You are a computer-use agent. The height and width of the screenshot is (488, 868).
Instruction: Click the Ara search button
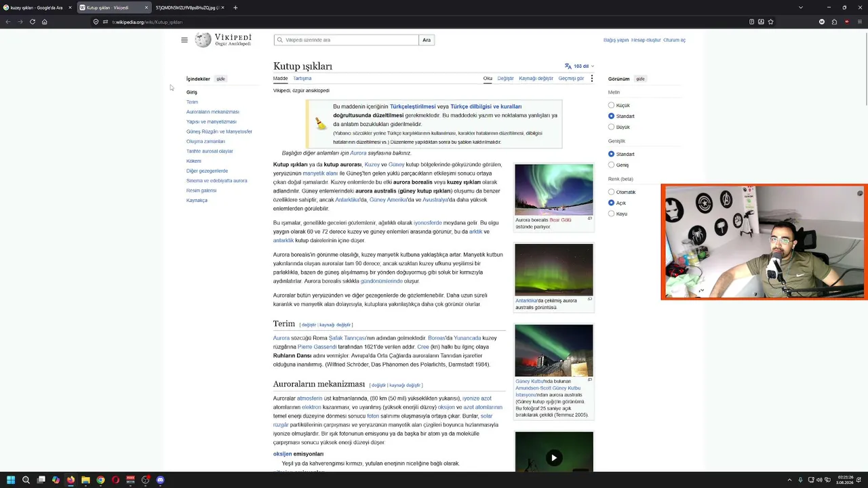click(x=427, y=40)
